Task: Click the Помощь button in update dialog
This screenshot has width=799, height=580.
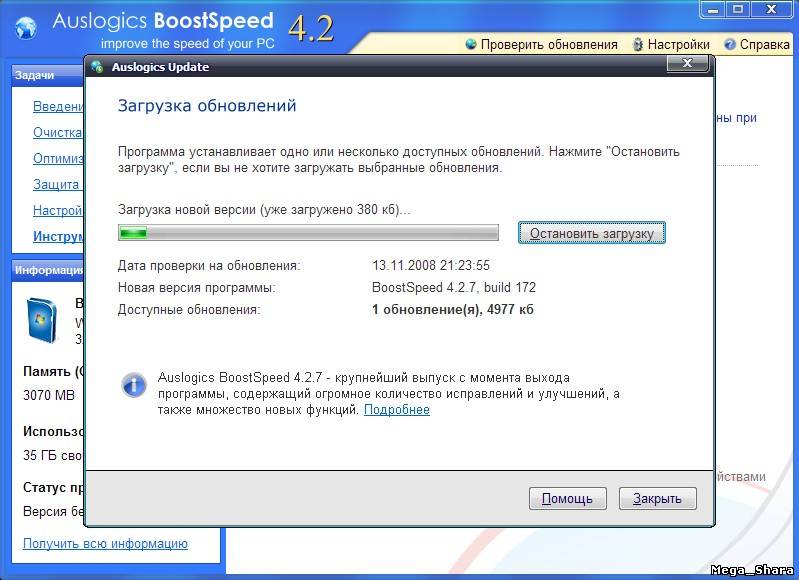Action: tap(567, 498)
